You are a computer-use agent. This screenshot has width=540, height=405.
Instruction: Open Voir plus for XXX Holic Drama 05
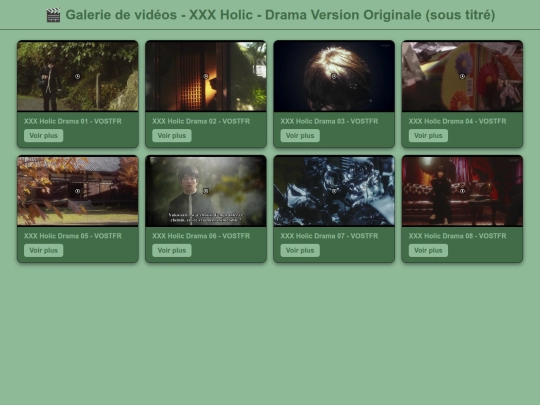[43, 250]
